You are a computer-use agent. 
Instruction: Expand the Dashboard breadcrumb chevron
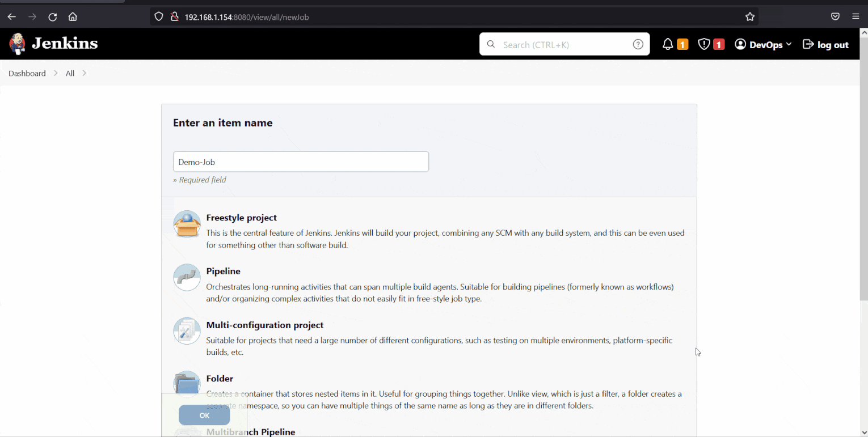(56, 73)
